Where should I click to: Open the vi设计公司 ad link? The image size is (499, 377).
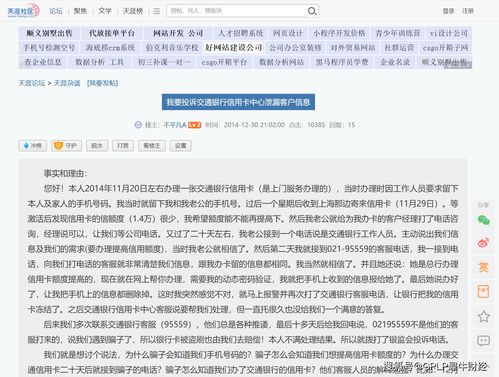pos(449,33)
